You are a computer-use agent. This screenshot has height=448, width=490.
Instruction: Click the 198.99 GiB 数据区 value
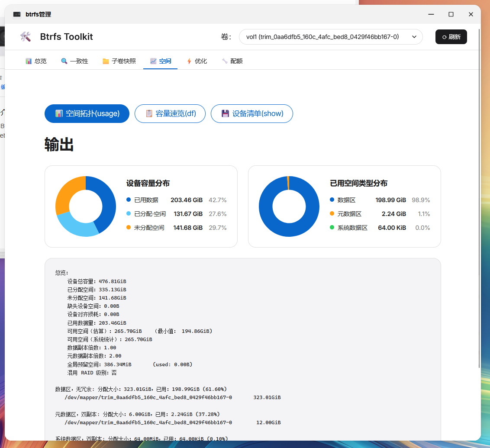click(390, 200)
